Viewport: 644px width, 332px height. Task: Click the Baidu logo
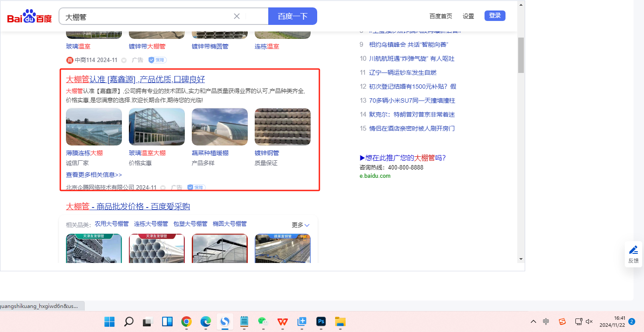[29, 16]
